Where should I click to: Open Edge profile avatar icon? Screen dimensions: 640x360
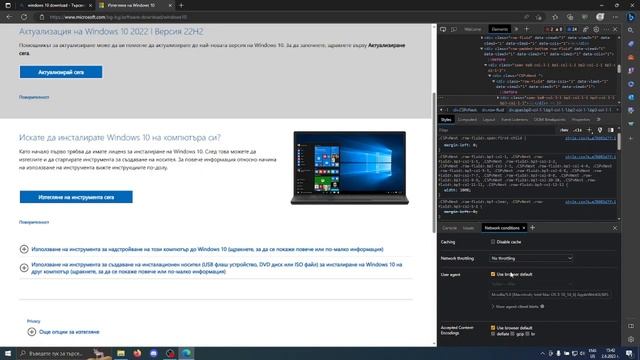(x=600, y=17)
